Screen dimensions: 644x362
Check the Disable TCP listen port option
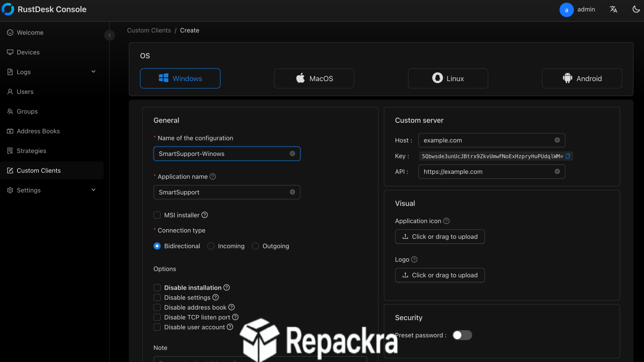point(157,317)
